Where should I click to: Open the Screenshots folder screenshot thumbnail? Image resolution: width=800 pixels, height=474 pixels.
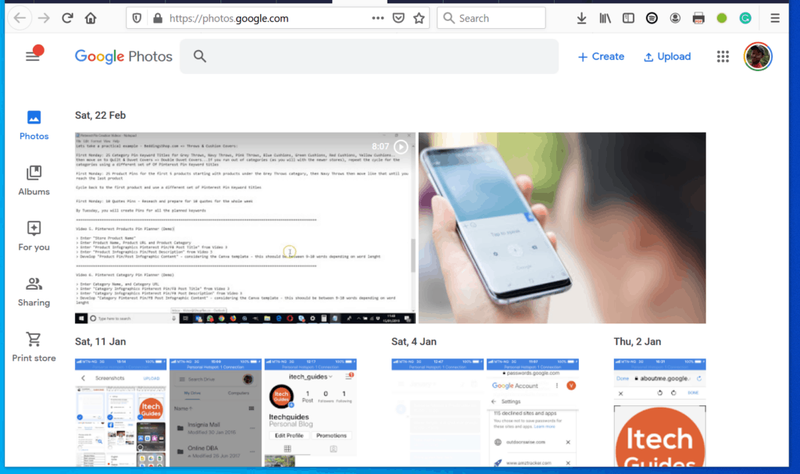pos(121,412)
